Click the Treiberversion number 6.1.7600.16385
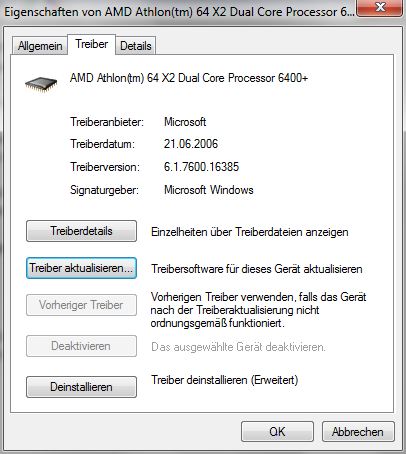406x454 pixels. pos(201,167)
